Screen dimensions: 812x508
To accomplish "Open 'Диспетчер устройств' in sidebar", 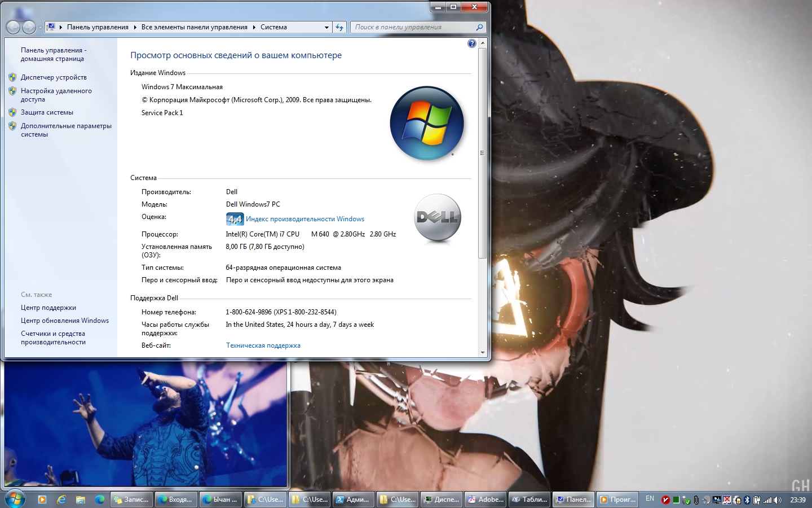I will point(54,77).
